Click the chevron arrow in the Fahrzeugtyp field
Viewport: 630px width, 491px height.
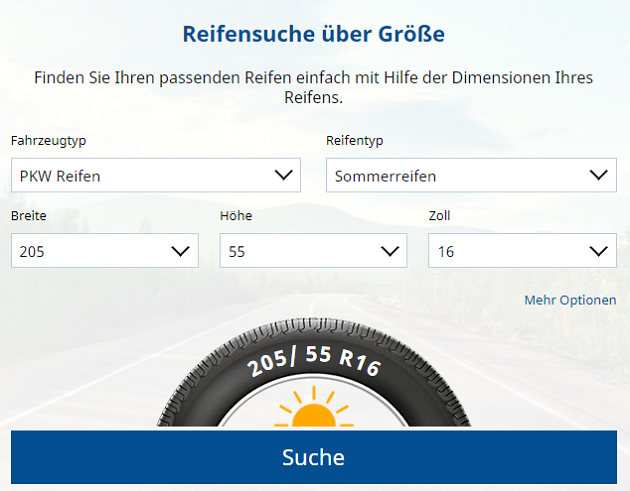283,176
